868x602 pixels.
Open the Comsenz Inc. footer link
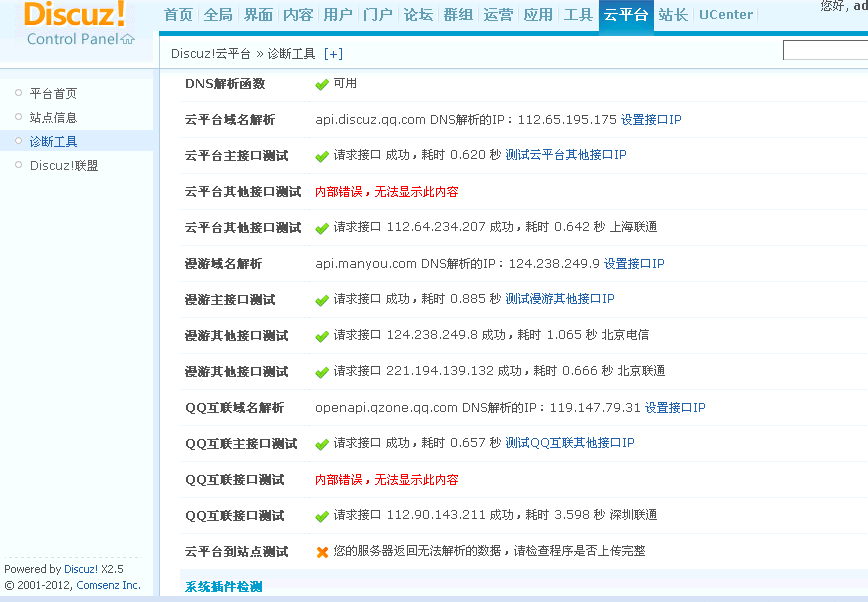coord(108,585)
